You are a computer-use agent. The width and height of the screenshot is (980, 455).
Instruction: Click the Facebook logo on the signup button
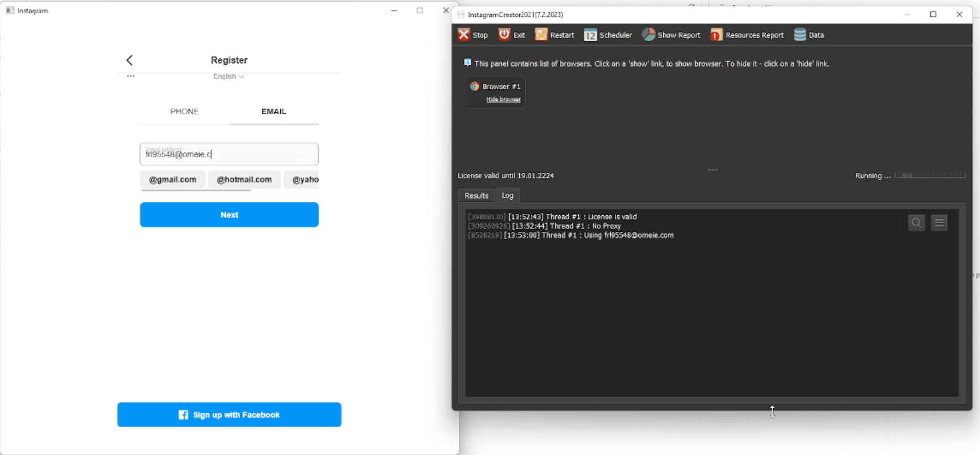pos(183,415)
